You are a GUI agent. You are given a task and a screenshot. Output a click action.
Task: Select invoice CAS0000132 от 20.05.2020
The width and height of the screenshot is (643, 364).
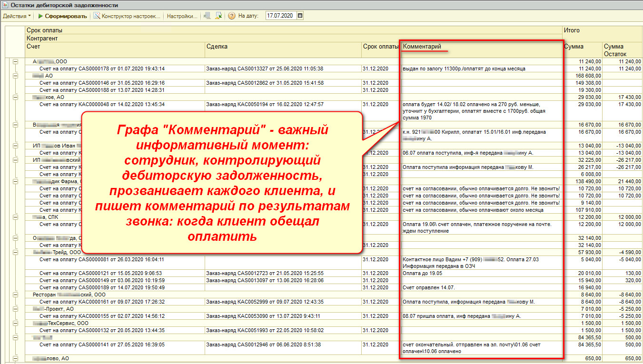tap(102, 330)
